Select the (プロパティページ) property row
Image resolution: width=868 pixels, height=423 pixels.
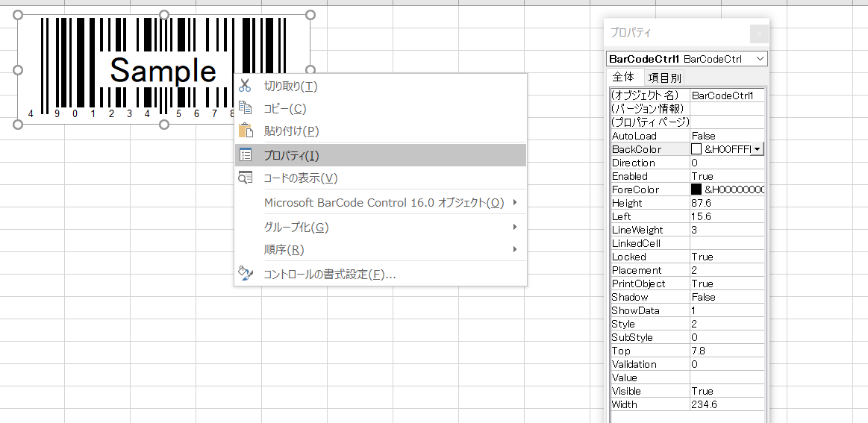click(687, 122)
